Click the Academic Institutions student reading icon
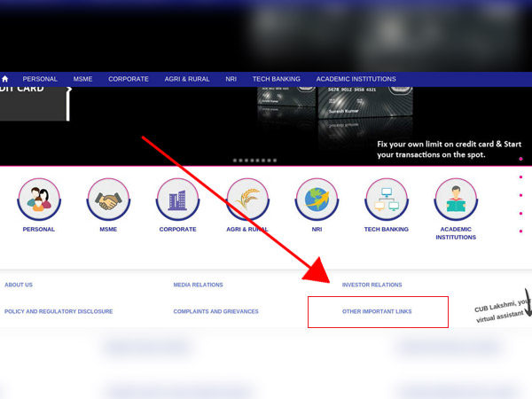The width and height of the screenshot is (532, 399). point(456,199)
